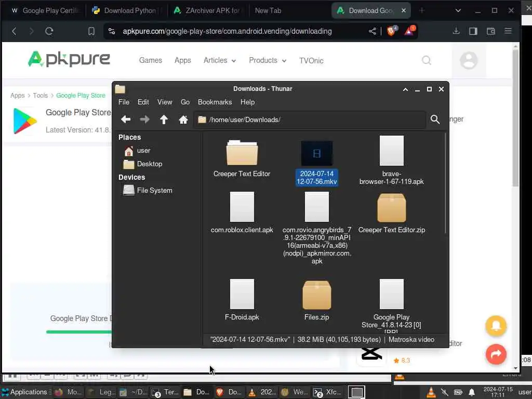The width and height of the screenshot is (532, 399).
Task: Click the APKPure logo
Action: coord(69,59)
